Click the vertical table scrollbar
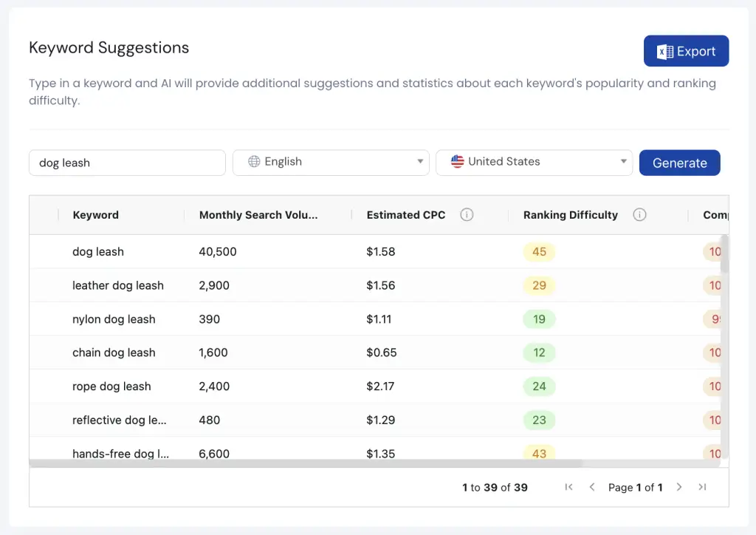 [724, 254]
